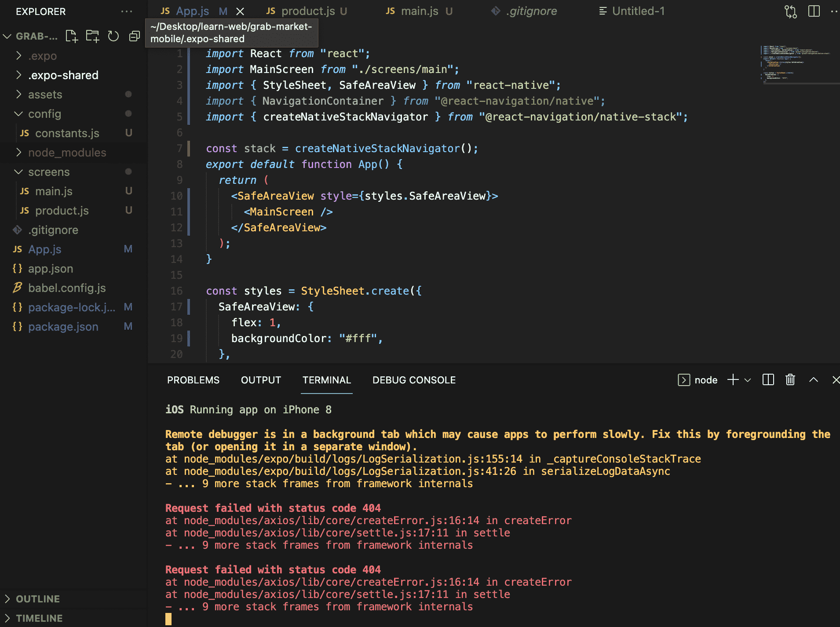Open main.js in the screens folder
The image size is (840, 627).
pyautogui.click(x=54, y=191)
